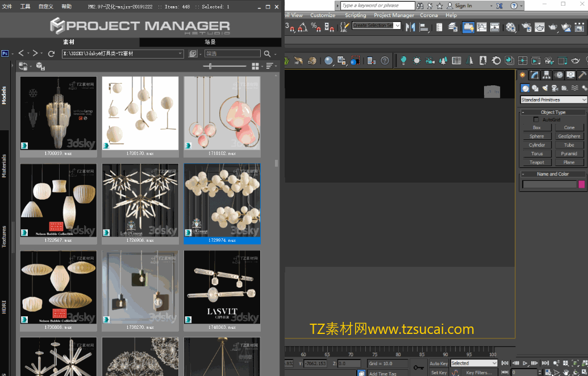Click the 筛选 filter input field
588x376 pixels.
(x=232, y=53)
